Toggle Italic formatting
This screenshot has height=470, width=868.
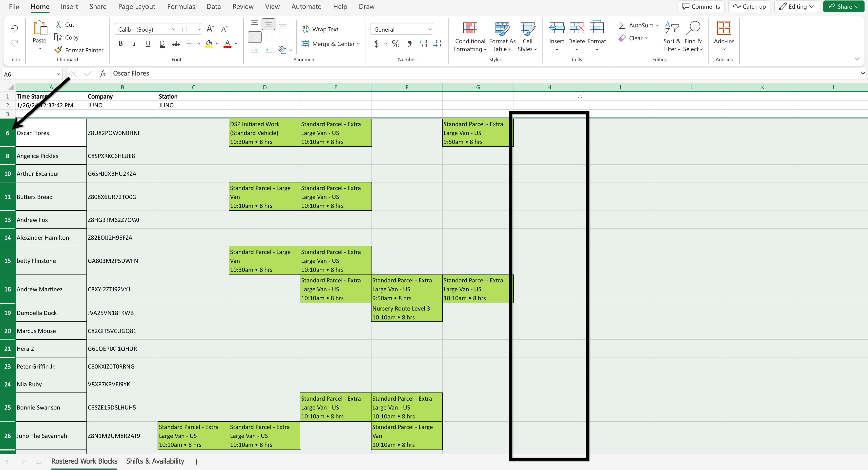(x=134, y=43)
